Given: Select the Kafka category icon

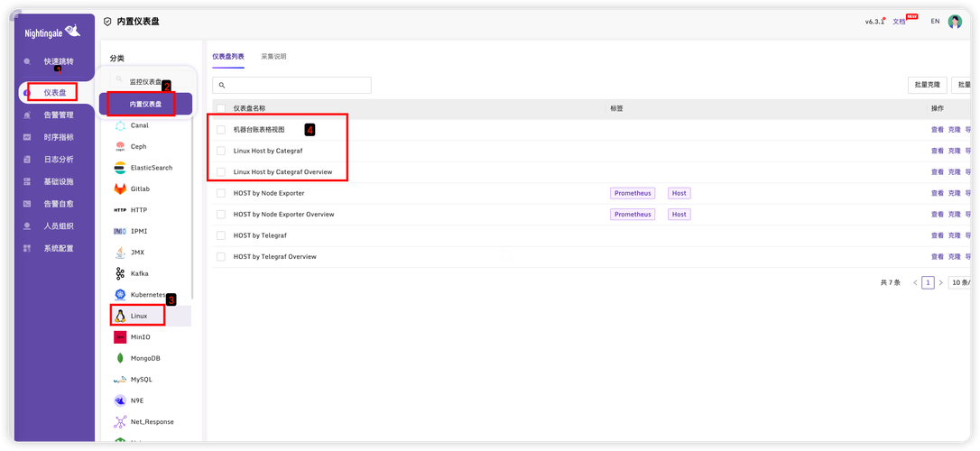Looking at the screenshot, I should tap(120, 273).
